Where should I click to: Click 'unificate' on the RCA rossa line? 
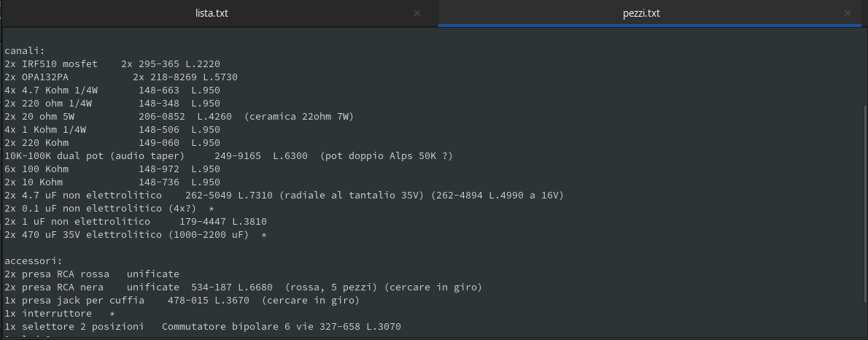[152, 274]
